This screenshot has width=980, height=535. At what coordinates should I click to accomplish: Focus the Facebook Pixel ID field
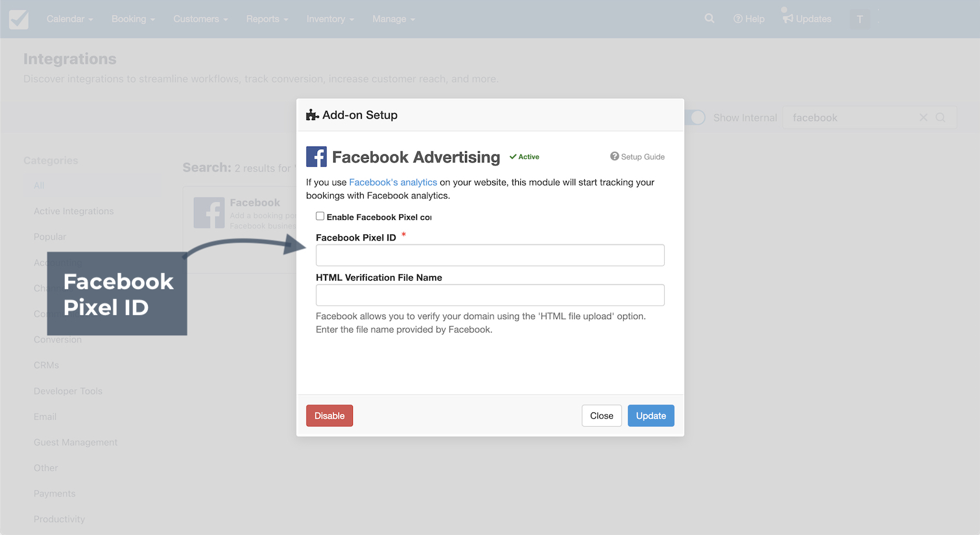[x=490, y=255]
